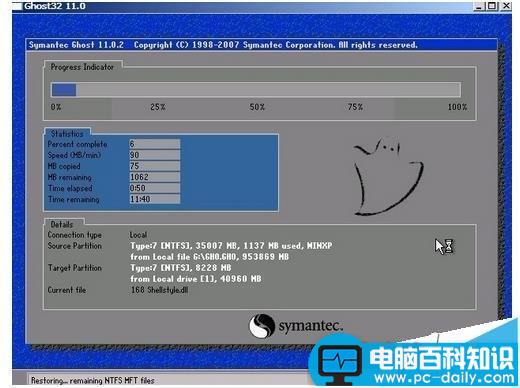Viewport: 520px width, 388px height.
Task: Click the source line 'Type:7 [NTFS], 35007 MB'
Action: (231, 246)
